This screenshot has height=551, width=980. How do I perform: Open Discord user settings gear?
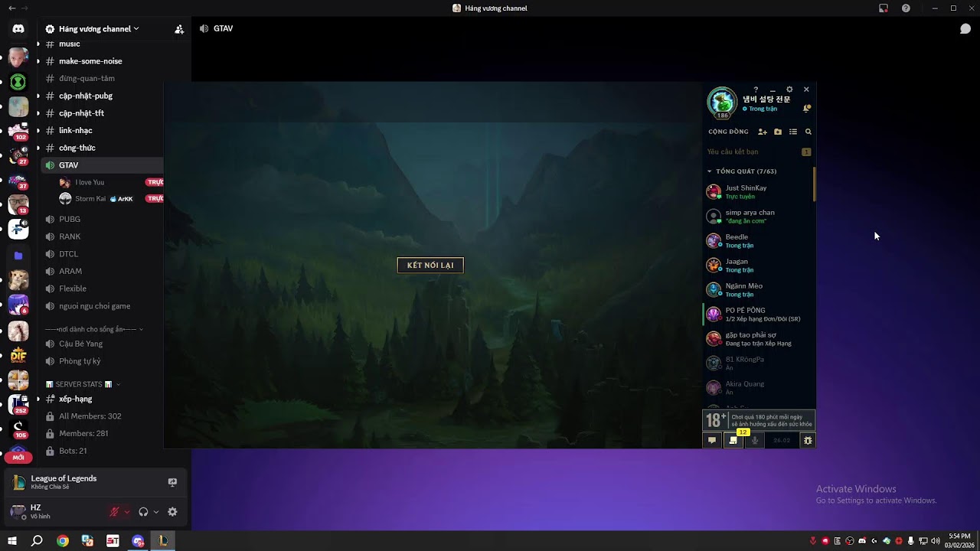(x=172, y=512)
